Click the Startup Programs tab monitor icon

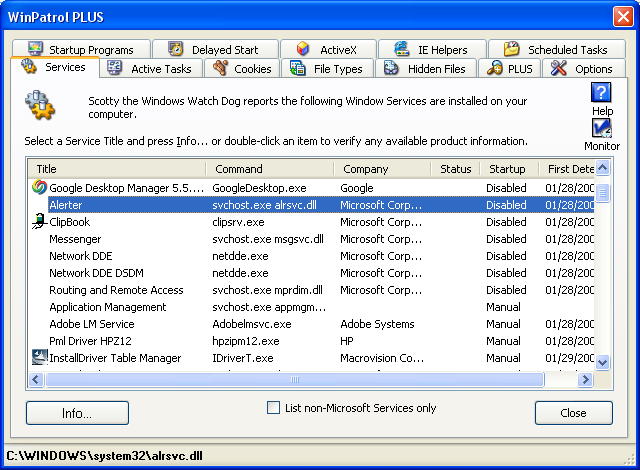36,49
